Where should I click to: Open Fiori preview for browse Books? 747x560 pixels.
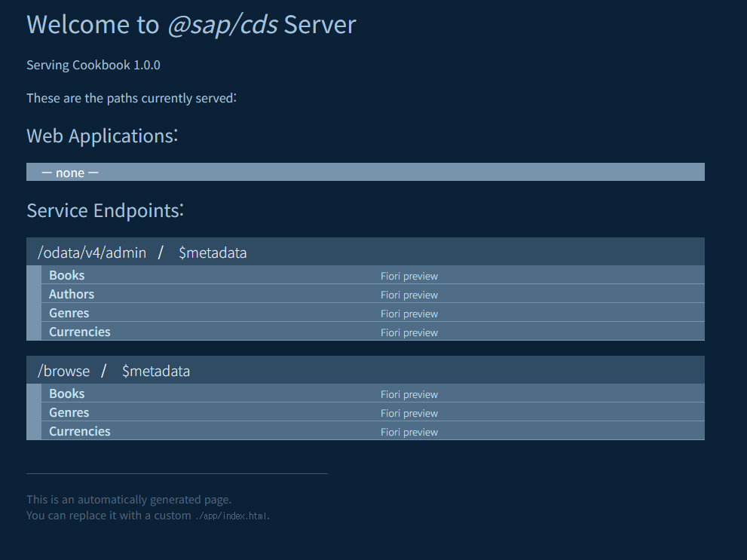(409, 395)
